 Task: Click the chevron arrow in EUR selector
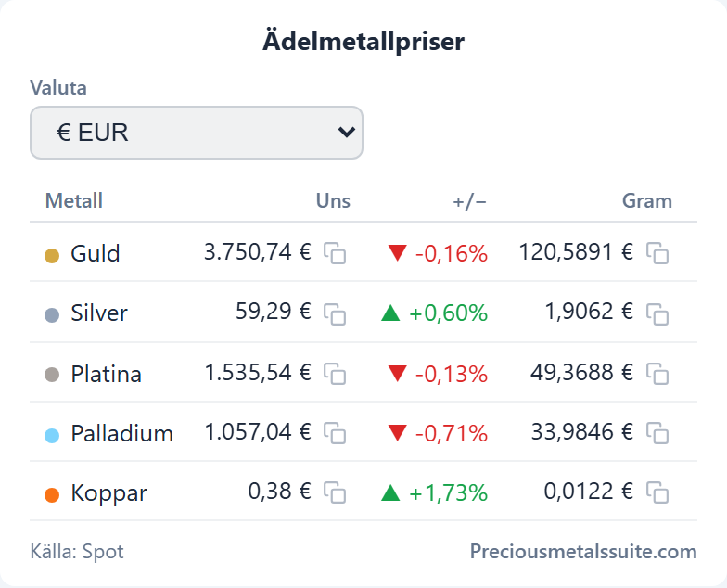point(347,132)
